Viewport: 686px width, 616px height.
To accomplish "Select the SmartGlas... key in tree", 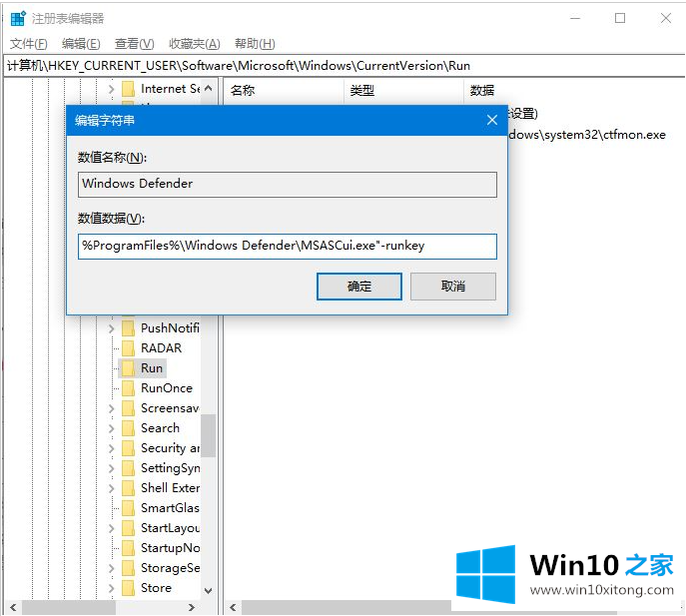I will point(170,508).
